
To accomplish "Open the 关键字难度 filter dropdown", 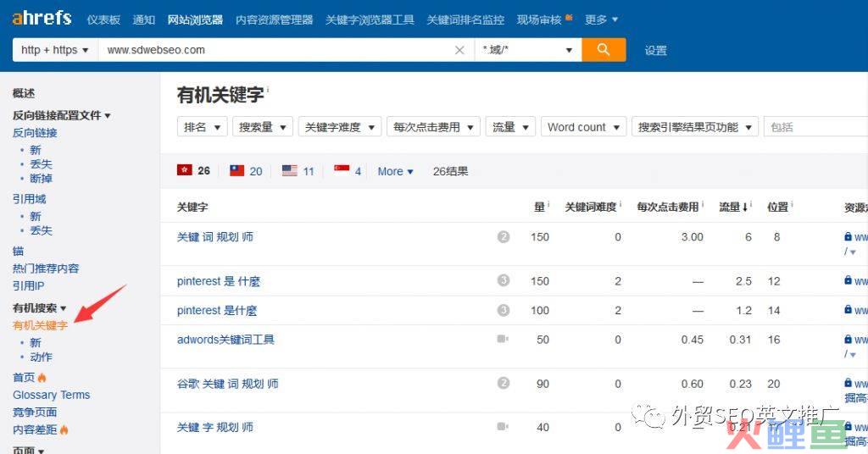I will pyautogui.click(x=340, y=127).
